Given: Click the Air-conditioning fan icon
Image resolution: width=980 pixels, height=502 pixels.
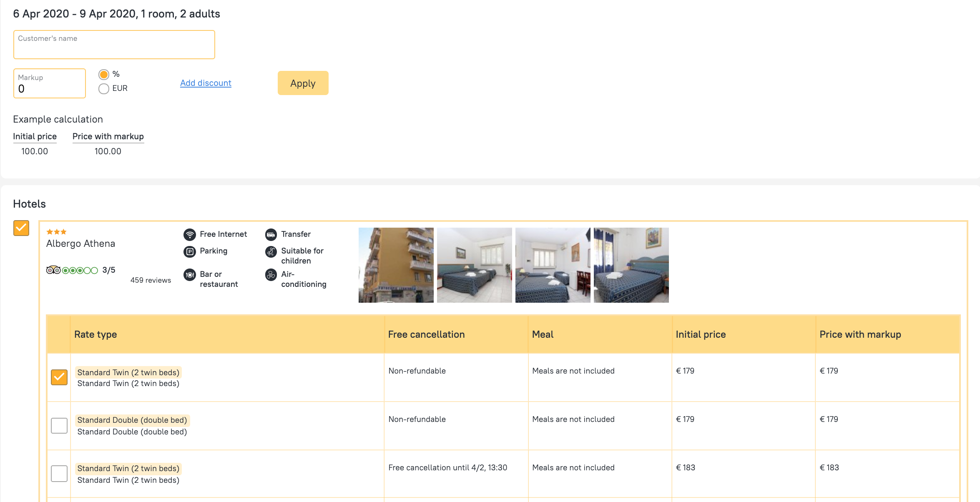Looking at the screenshot, I should [271, 275].
